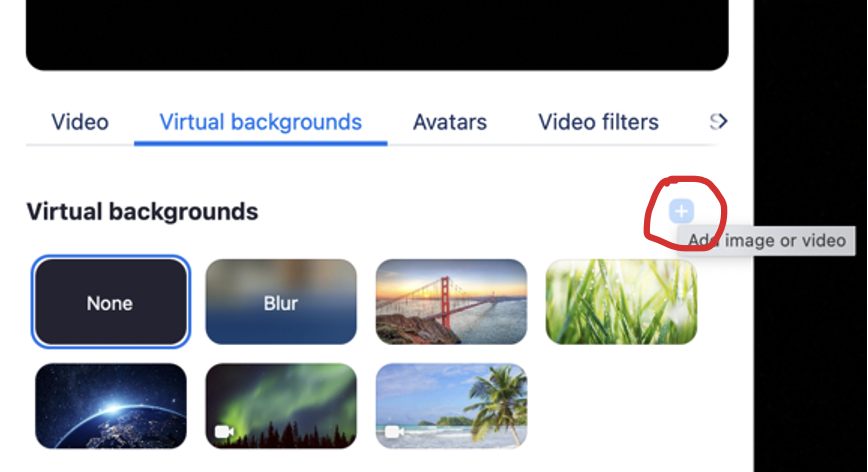Choose the Golden Gate Bridge background
The image size is (868, 472).
[x=451, y=302]
